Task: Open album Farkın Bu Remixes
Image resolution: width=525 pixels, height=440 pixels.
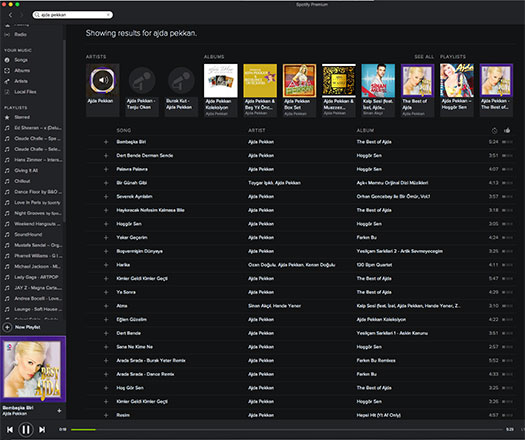Action: 376,361
